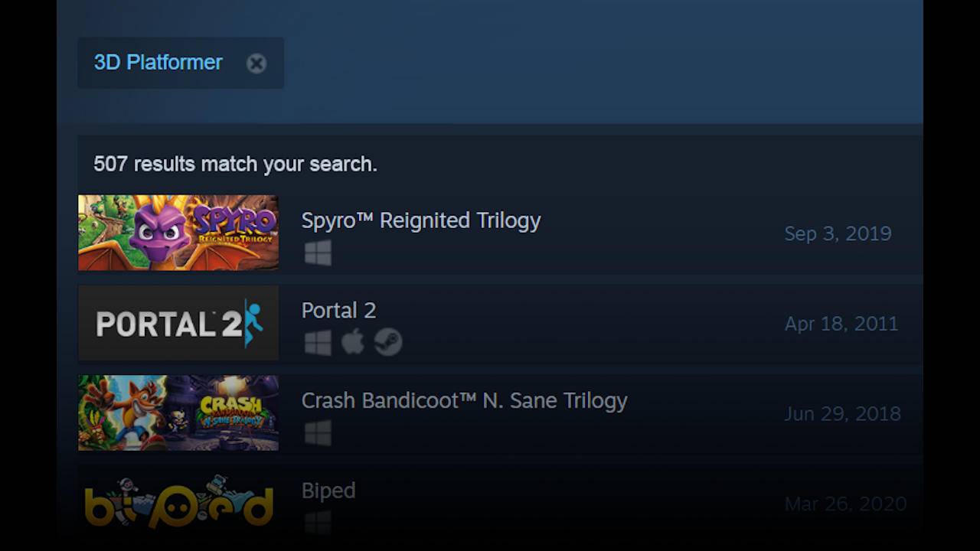Click the SteamOS icon under Portal 2
The width and height of the screenshot is (980, 551).
point(388,342)
